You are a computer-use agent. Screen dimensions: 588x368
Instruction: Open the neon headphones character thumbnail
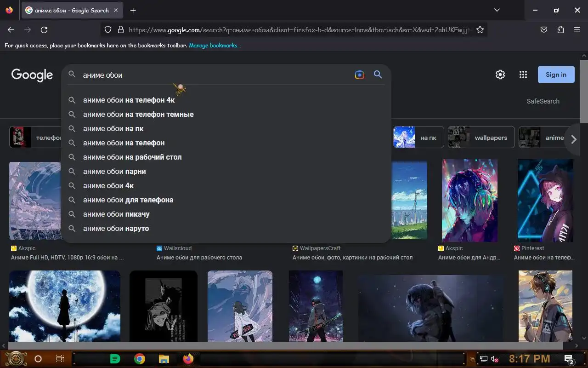coord(469,200)
